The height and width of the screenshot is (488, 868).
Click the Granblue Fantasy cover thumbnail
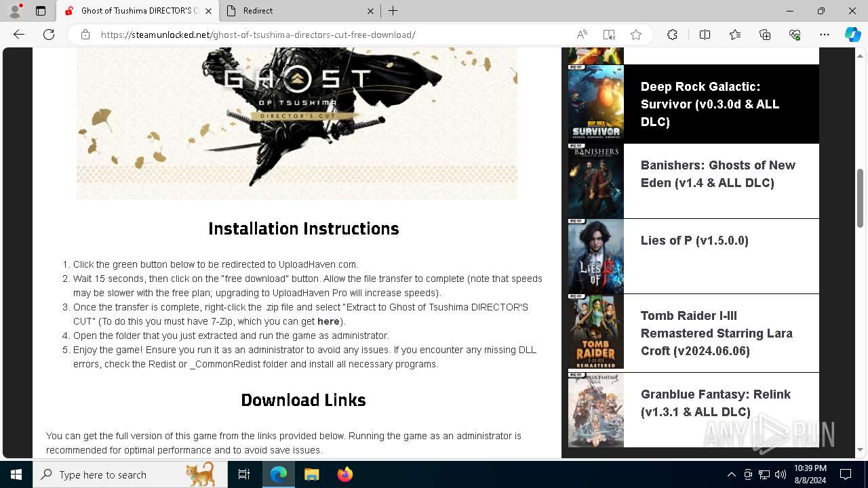point(595,409)
